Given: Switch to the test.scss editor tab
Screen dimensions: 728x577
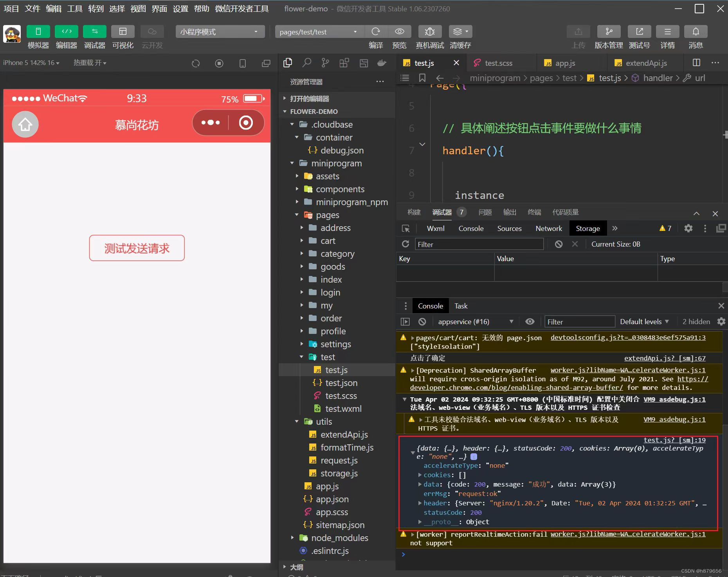Looking at the screenshot, I should [498, 63].
